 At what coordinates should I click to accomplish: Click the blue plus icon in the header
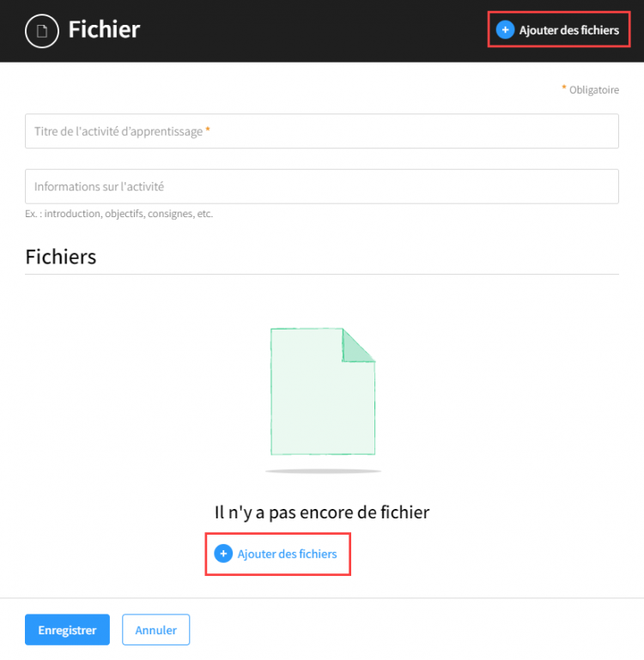[x=505, y=30]
